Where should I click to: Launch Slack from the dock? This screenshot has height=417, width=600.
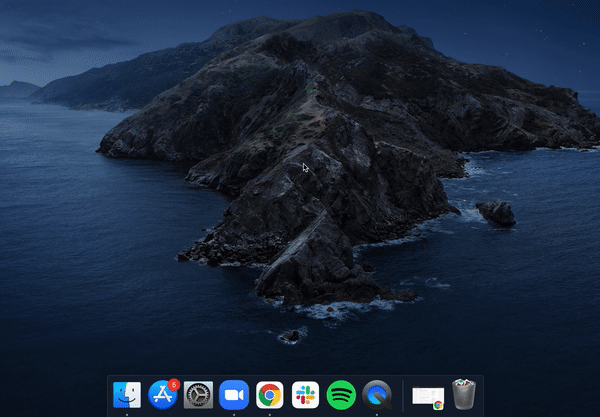tap(305, 394)
